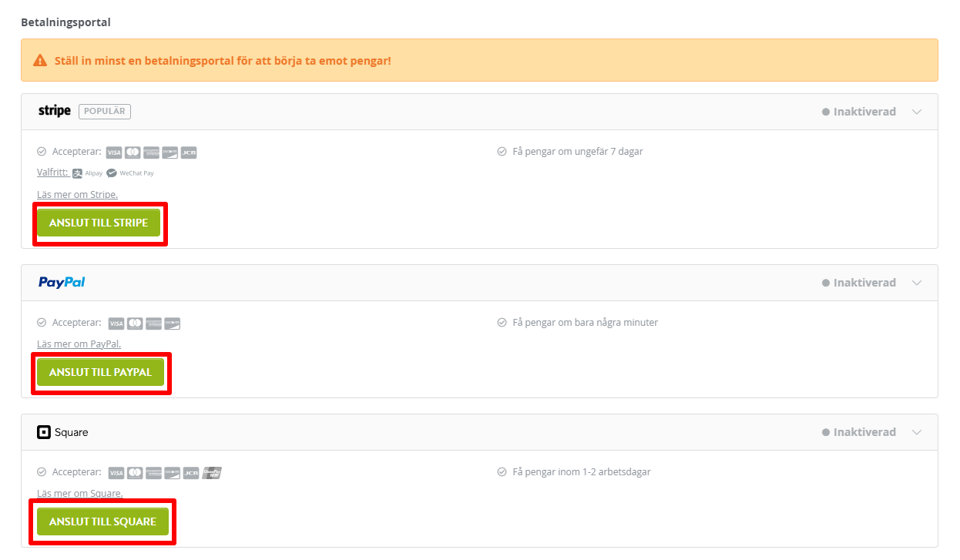This screenshot has height=560, width=960.
Task: Open the Läs mer om Square link
Action: point(80,494)
